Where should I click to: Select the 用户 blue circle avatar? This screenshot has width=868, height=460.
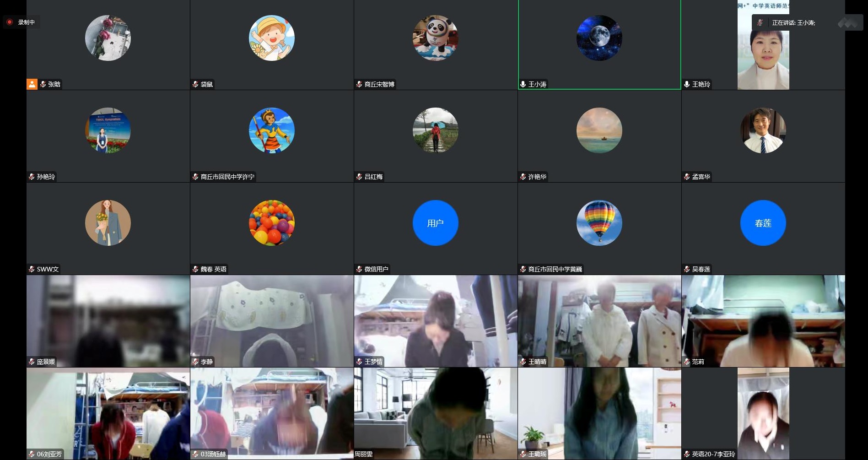tap(435, 223)
